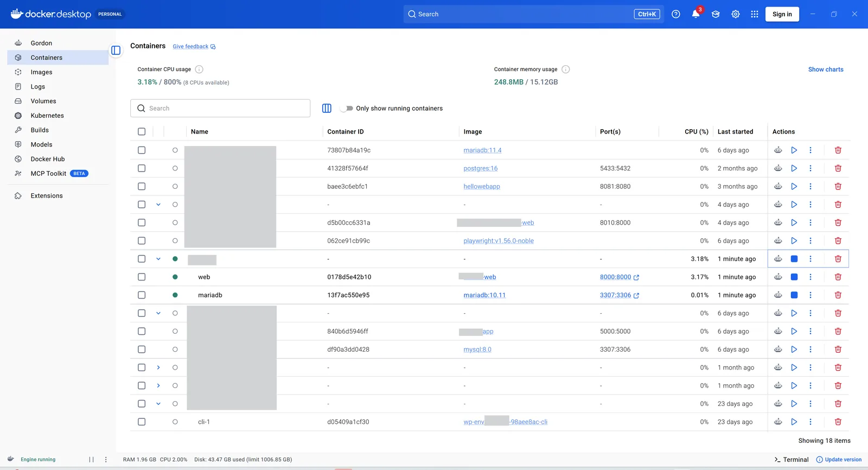Viewport: 868px width, 470px height.
Task: Open engine menu dots in status bar
Action: tap(106, 459)
